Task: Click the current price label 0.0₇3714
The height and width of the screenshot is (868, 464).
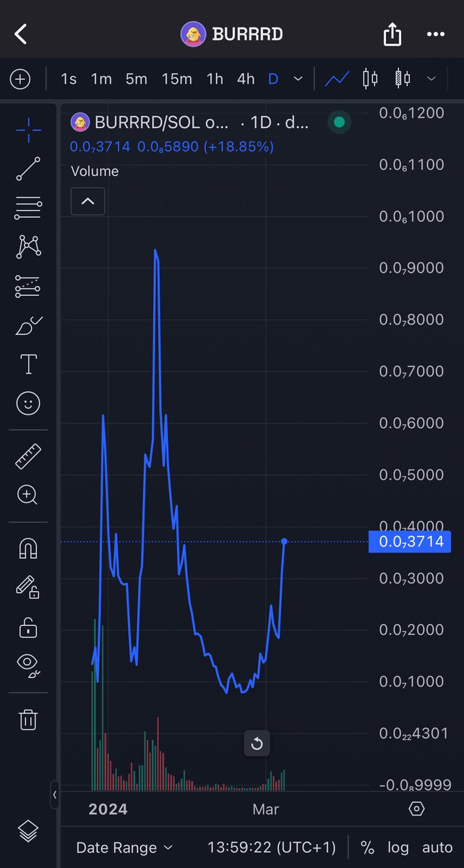Action: coord(410,541)
